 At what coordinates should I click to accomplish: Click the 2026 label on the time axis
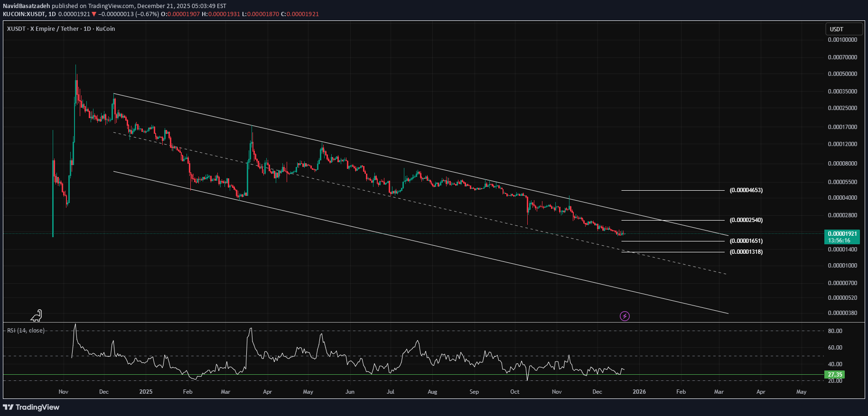click(639, 392)
